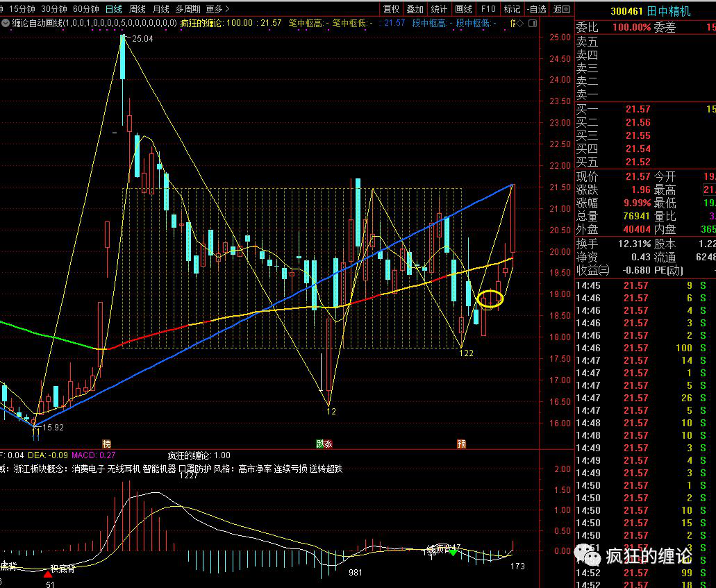
Task: Click the 智能机器 concept tag
Action: pyautogui.click(x=159, y=469)
